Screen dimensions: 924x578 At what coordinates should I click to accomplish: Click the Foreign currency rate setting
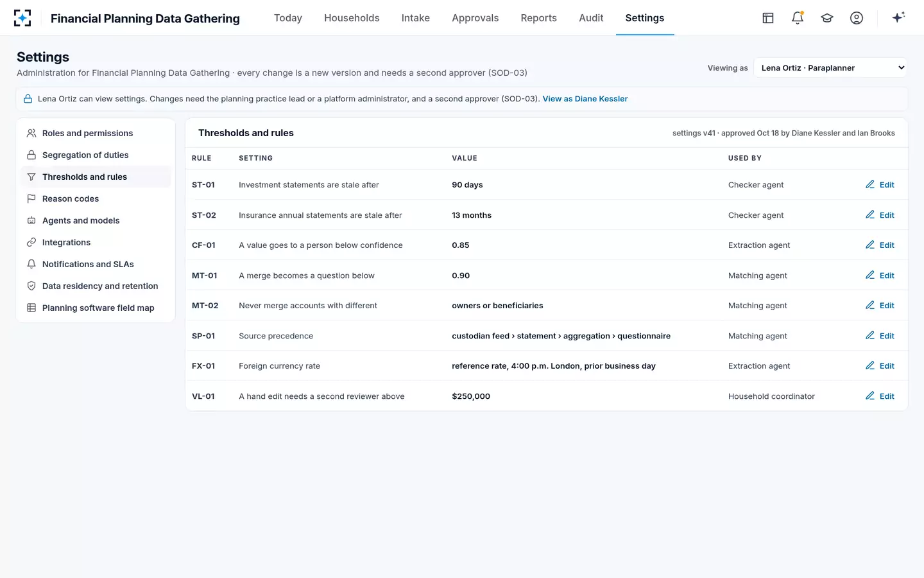click(279, 366)
